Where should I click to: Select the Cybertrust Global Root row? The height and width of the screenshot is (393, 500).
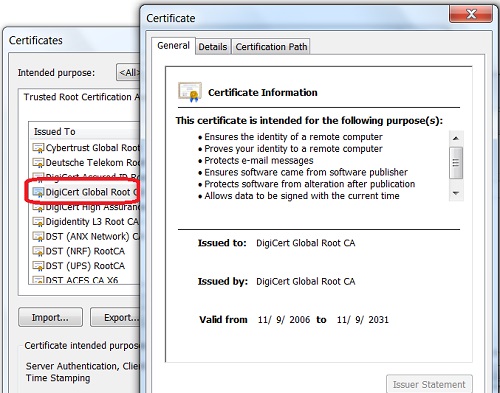pos(86,148)
